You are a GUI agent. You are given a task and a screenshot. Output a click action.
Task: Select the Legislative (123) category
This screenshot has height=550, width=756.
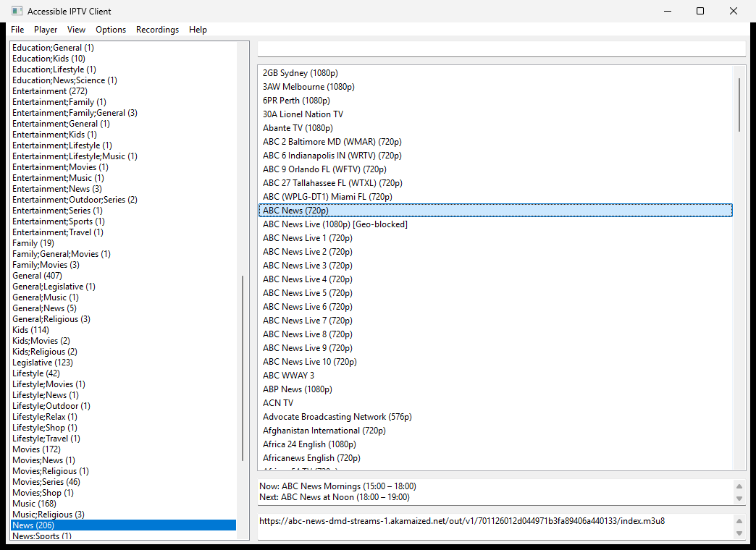coord(123,363)
